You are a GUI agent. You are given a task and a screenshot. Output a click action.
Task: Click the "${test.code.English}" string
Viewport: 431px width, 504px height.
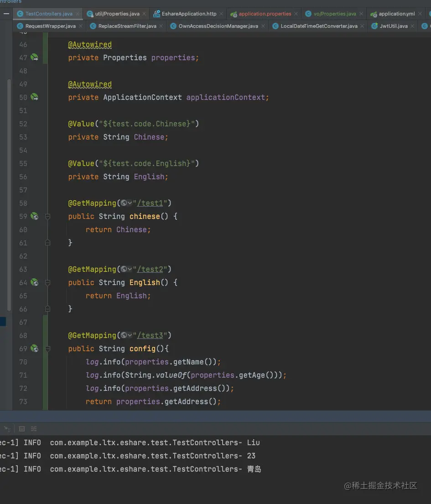[x=147, y=164]
